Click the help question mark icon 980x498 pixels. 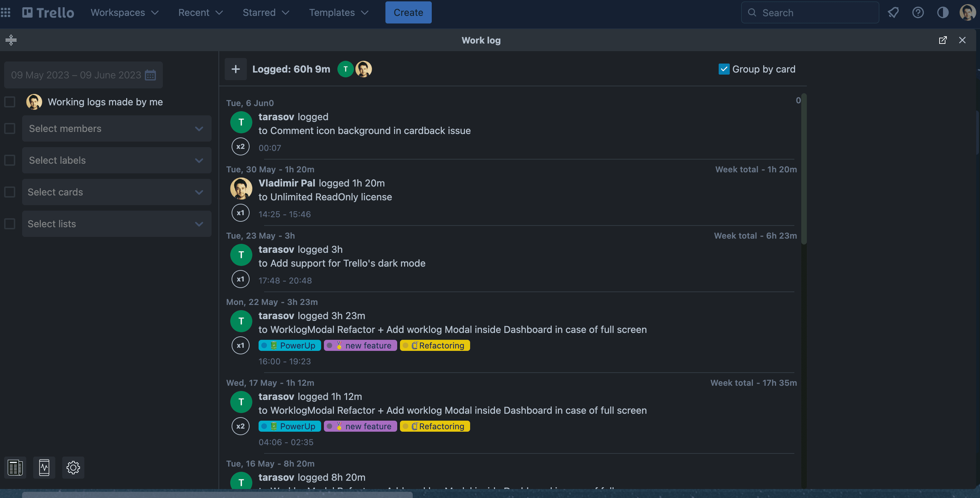918,12
